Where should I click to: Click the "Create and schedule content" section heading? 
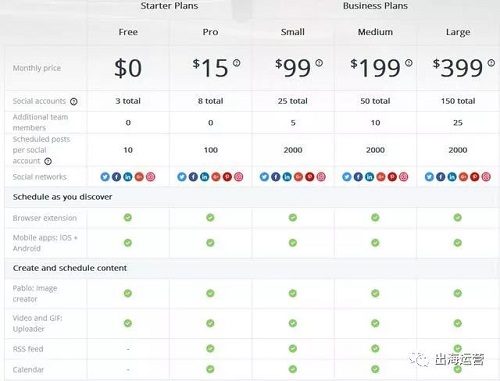[x=70, y=268]
